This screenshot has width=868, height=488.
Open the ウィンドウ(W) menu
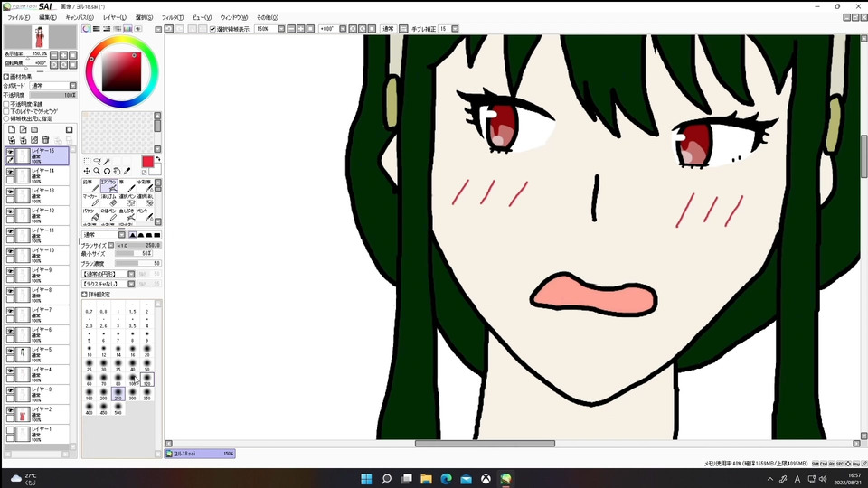point(233,18)
